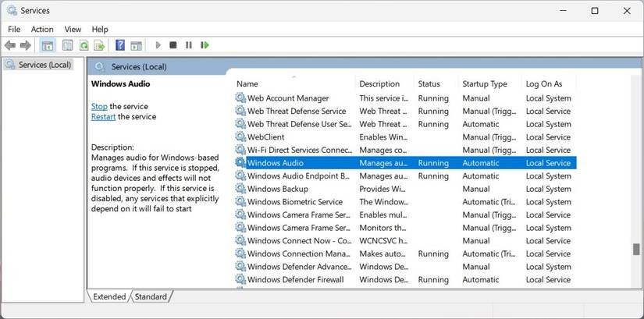Sort by the Startup Type column header

(x=484, y=83)
